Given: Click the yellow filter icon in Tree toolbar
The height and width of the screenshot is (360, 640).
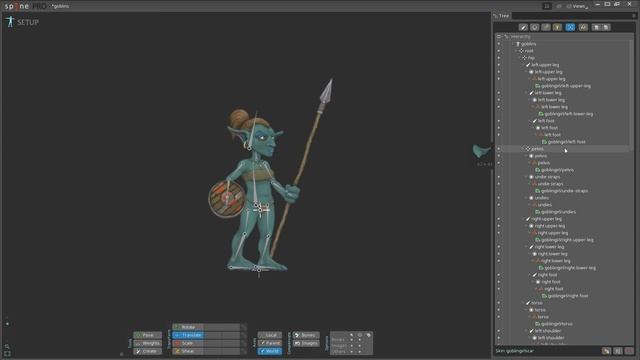Looking at the screenshot, I should (557, 27).
